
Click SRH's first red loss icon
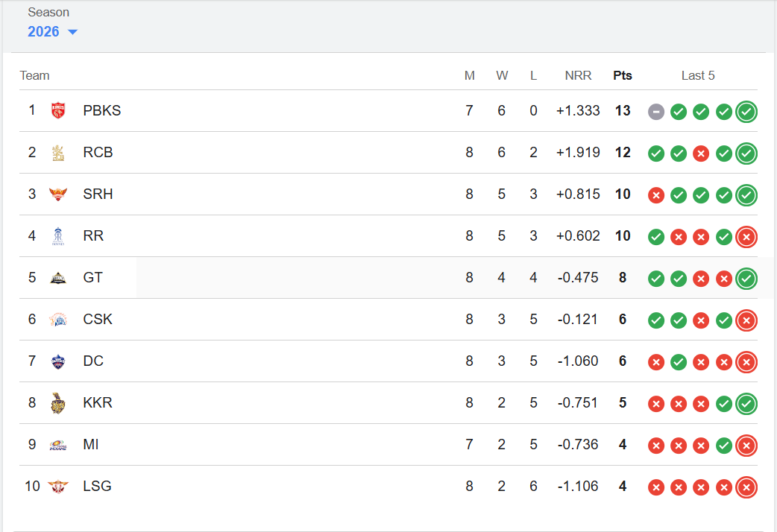coord(656,195)
